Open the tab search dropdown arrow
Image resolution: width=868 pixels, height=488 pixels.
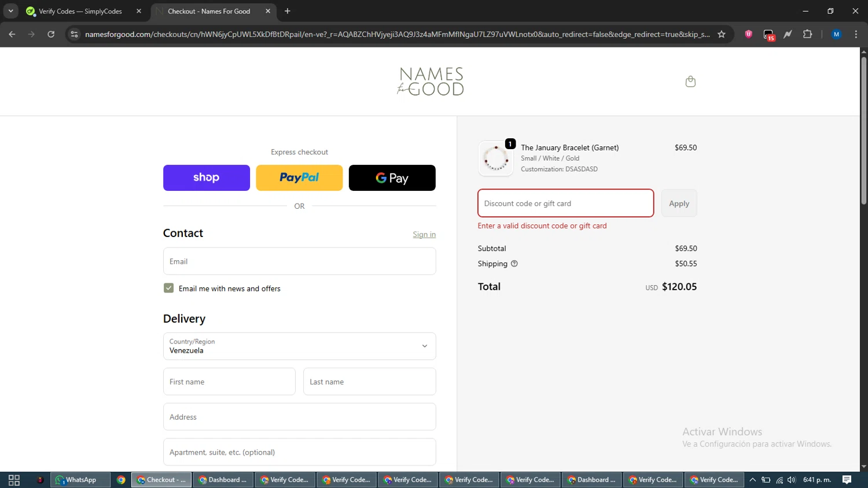[10, 11]
